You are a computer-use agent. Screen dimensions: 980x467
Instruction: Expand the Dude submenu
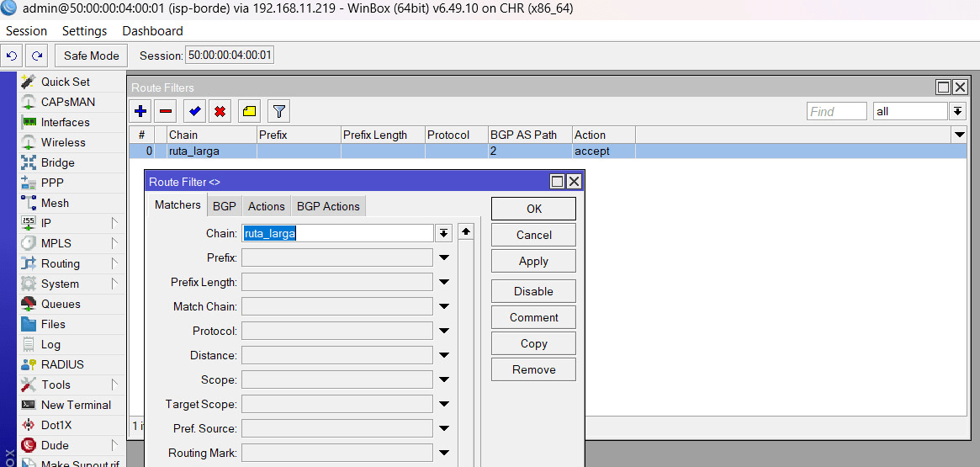(x=114, y=445)
